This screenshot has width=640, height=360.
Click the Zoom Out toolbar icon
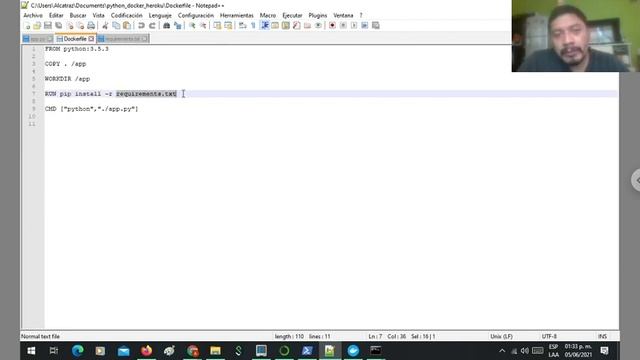(203, 26)
